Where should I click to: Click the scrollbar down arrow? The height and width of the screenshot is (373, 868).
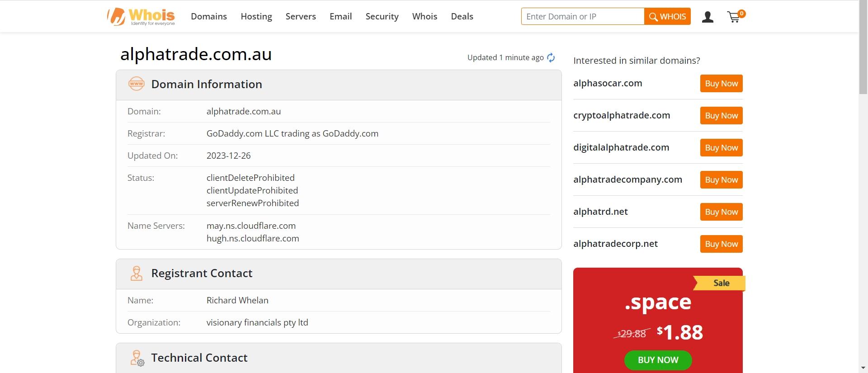(863, 368)
